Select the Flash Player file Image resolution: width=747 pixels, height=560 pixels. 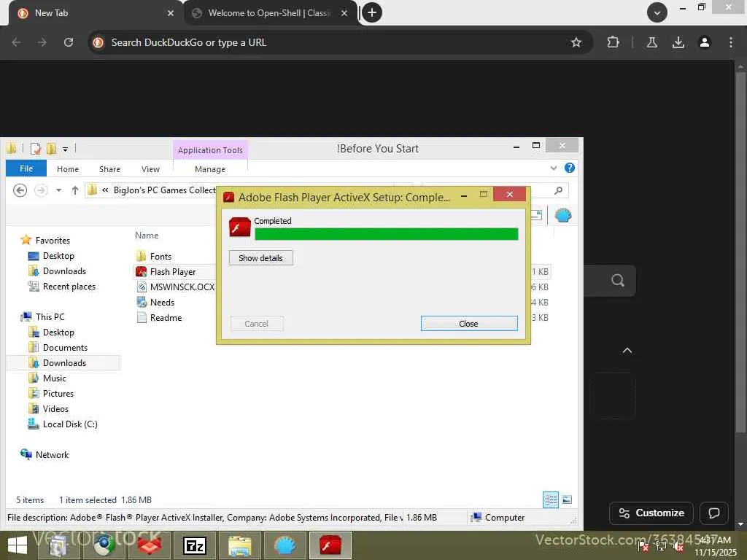(172, 271)
